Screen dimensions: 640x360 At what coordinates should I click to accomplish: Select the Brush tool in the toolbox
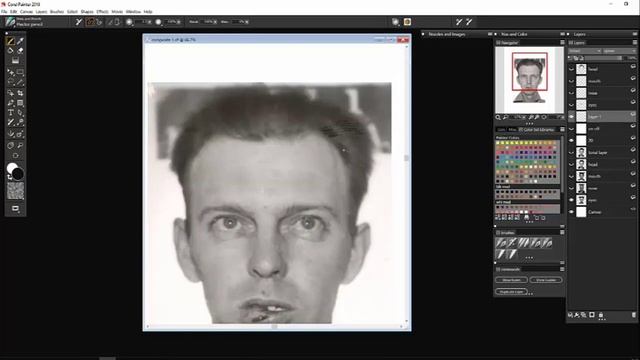click(x=11, y=41)
